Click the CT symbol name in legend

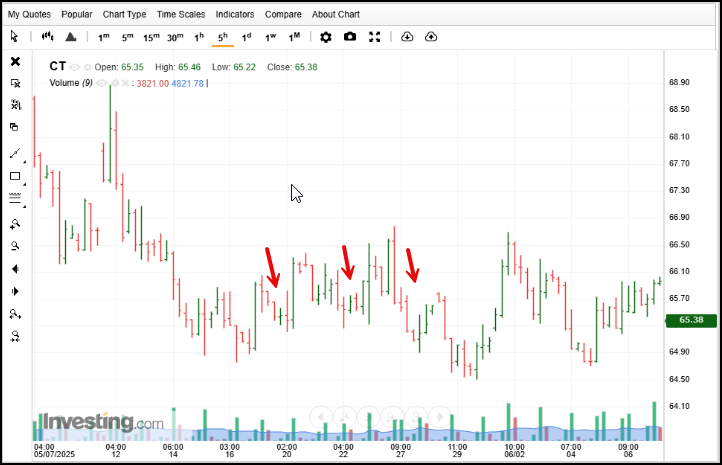[x=58, y=66]
